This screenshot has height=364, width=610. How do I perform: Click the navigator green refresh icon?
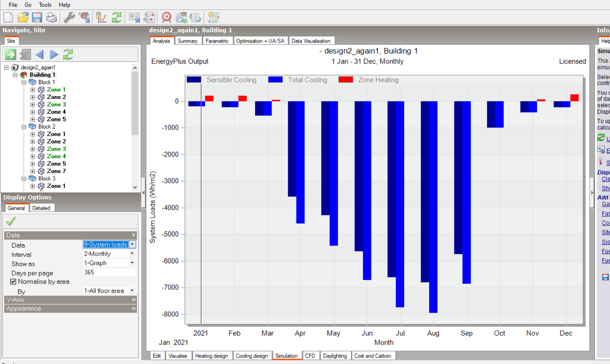(x=68, y=55)
